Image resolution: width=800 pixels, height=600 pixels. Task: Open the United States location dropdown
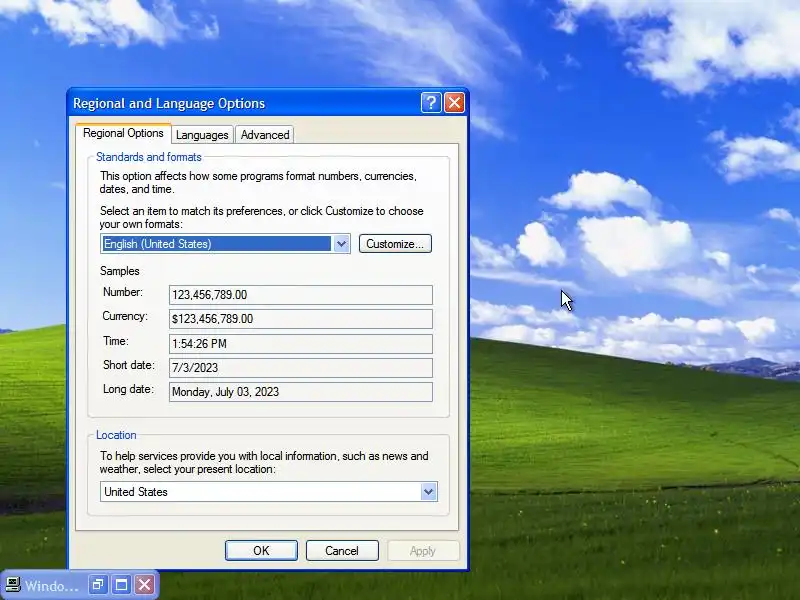pos(429,492)
